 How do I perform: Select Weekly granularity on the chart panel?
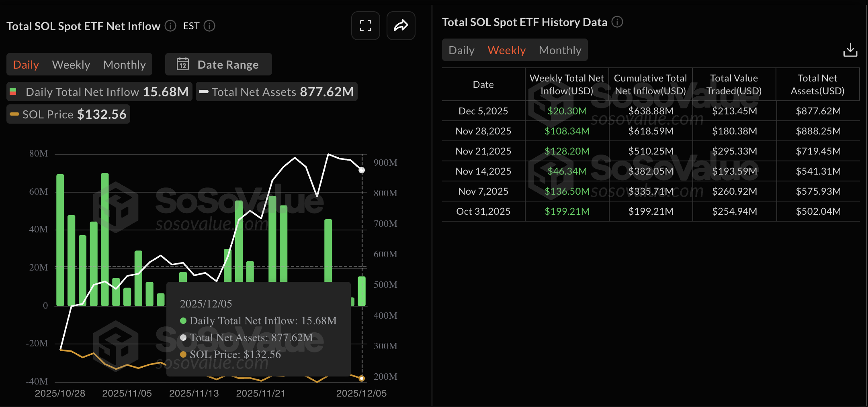coord(71,64)
